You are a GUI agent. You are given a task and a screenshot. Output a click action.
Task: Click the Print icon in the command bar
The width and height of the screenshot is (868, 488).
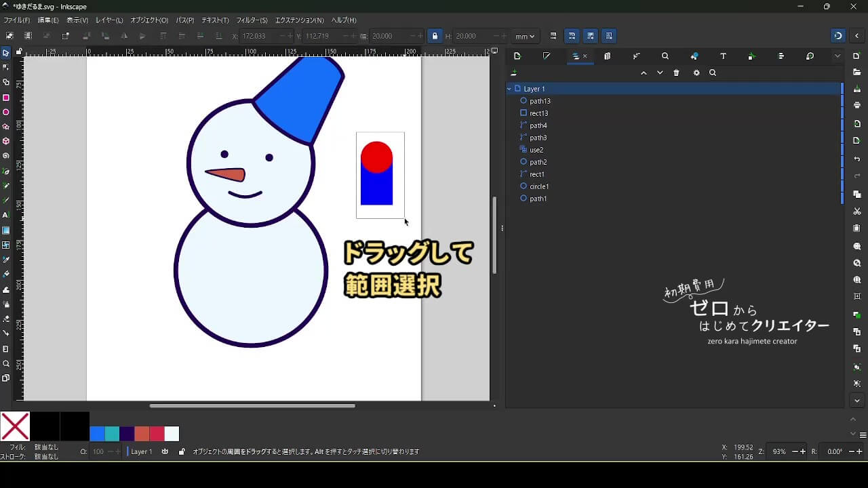[x=857, y=105]
